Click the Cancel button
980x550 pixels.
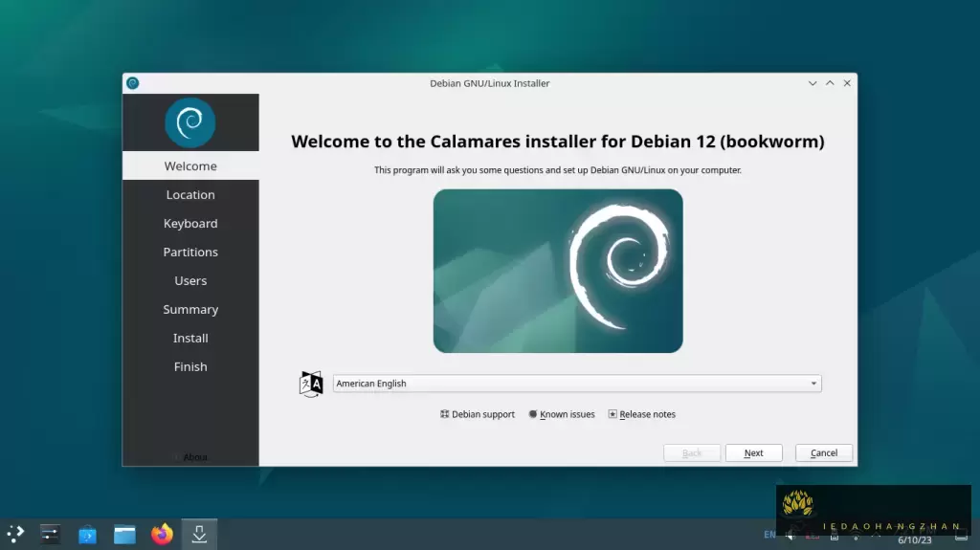[x=824, y=452]
